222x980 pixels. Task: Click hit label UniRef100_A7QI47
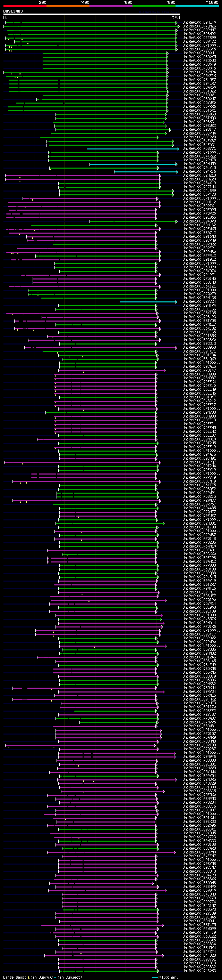(199, 371)
